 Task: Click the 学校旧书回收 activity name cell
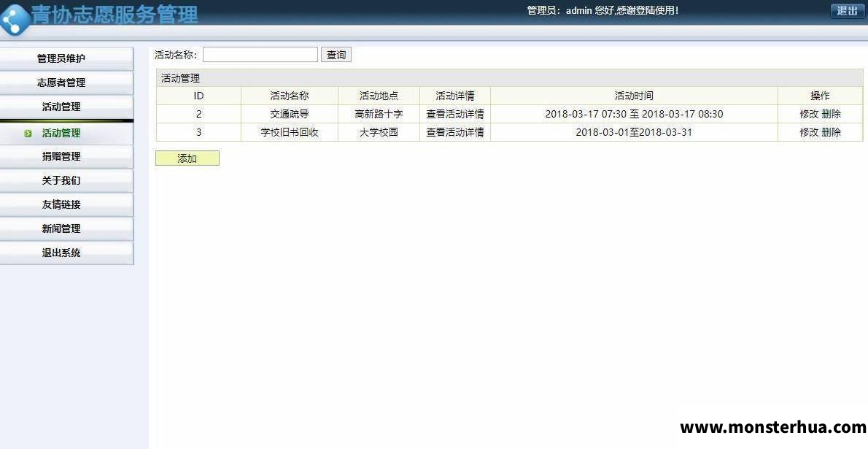(290, 132)
